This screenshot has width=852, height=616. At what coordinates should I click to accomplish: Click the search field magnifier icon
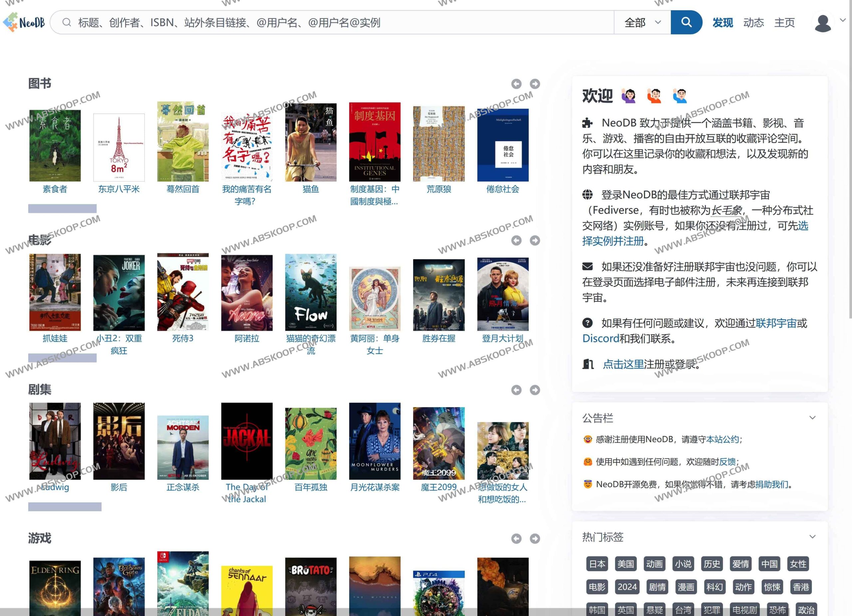(67, 23)
